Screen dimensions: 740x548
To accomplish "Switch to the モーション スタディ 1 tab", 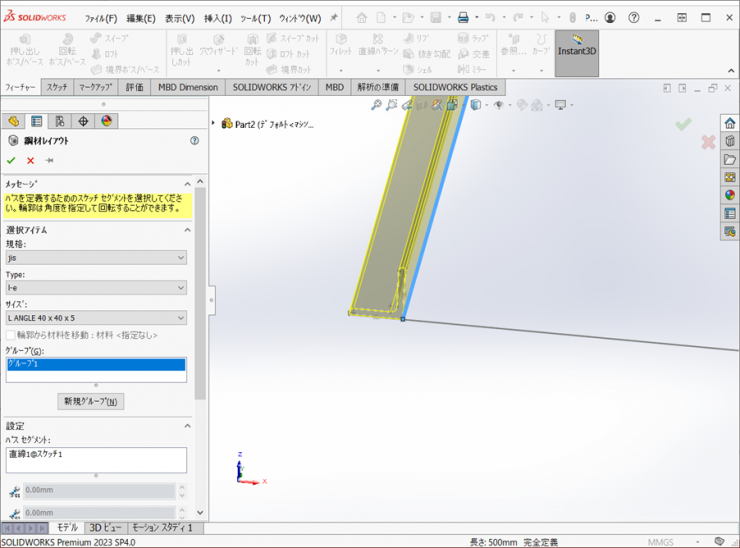I will coord(164,527).
